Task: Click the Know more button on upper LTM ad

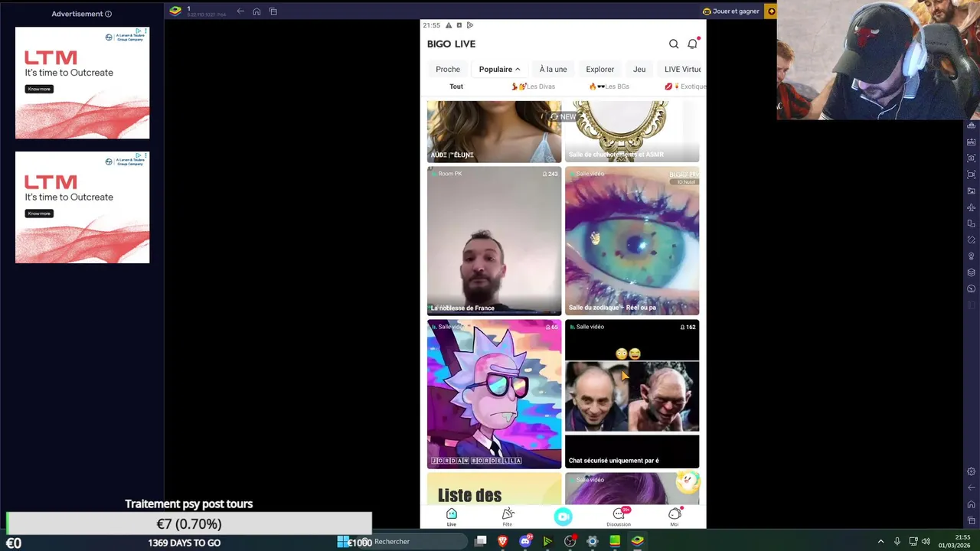Action: coord(39,89)
